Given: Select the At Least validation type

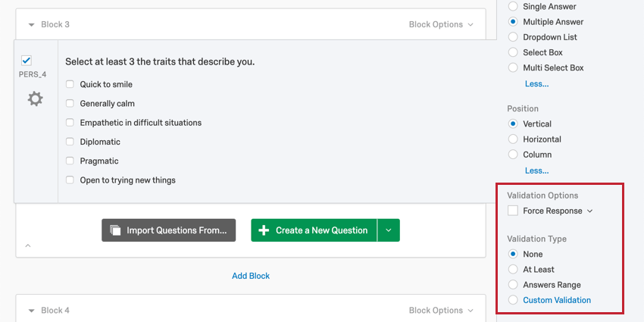Looking at the screenshot, I should [x=513, y=270].
